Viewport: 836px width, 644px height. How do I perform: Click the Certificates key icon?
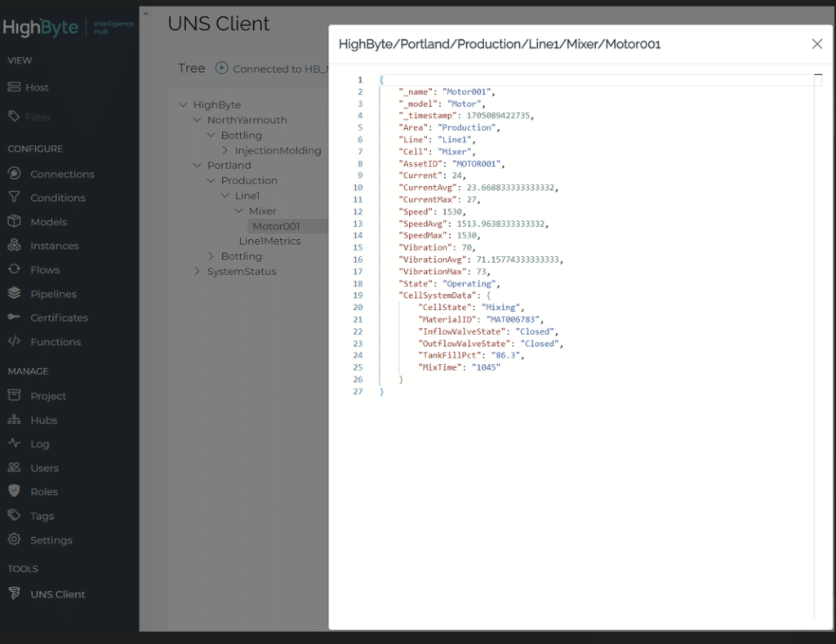pos(14,318)
